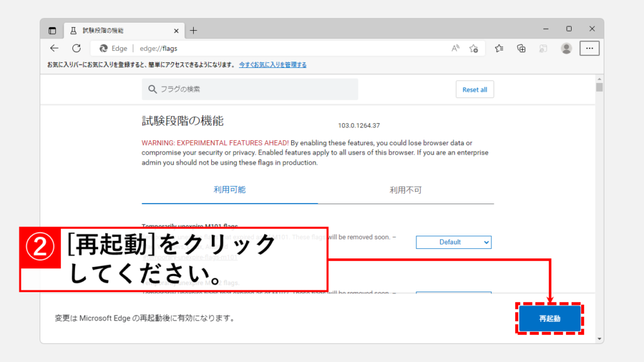This screenshot has height=362, width=644.
Task: Switch to the 利用可能 tab
Action: pos(230,190)
